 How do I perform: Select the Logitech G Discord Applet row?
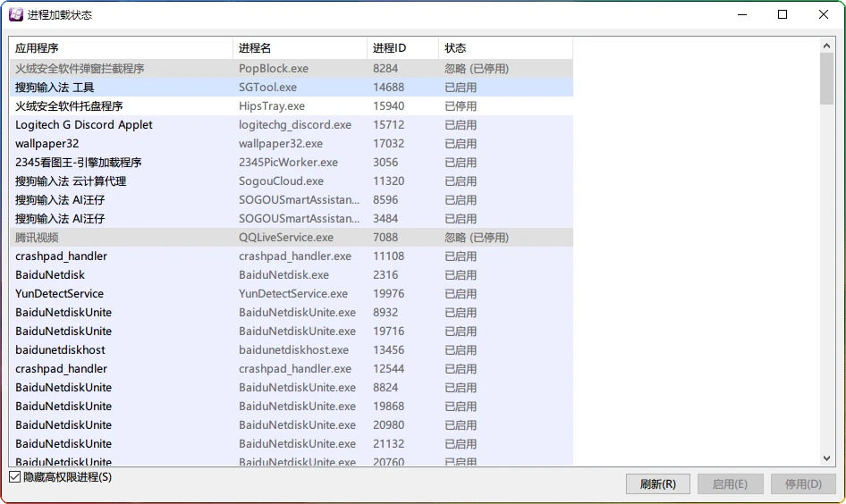point(292,125)
